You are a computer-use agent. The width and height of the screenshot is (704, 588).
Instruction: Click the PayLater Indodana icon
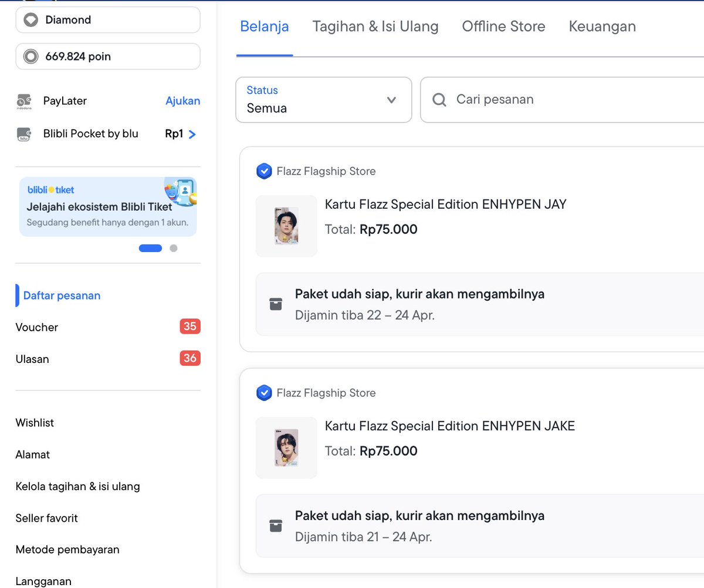(24, 101)
